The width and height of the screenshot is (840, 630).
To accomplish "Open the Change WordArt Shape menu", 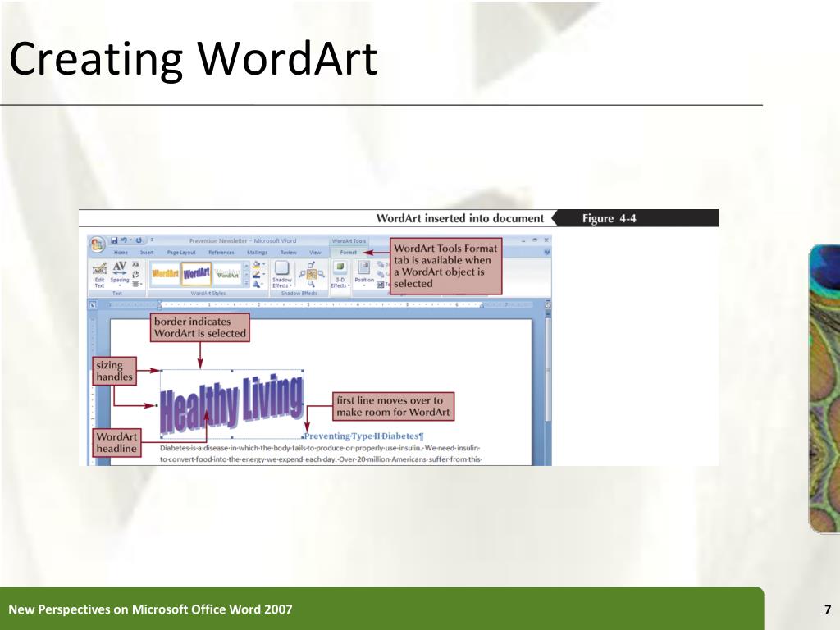I will point(257,284).
